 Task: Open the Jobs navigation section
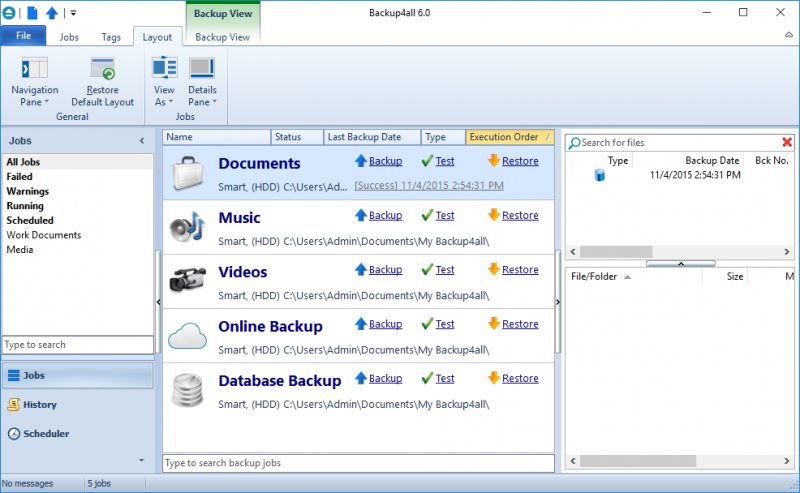pyautogui.click(x=78, y=376)
